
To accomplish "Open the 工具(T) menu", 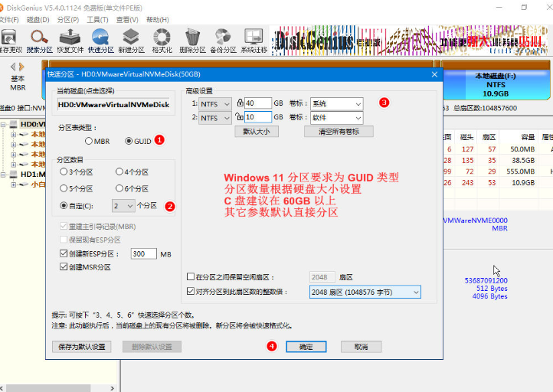I will pos(97,19).
